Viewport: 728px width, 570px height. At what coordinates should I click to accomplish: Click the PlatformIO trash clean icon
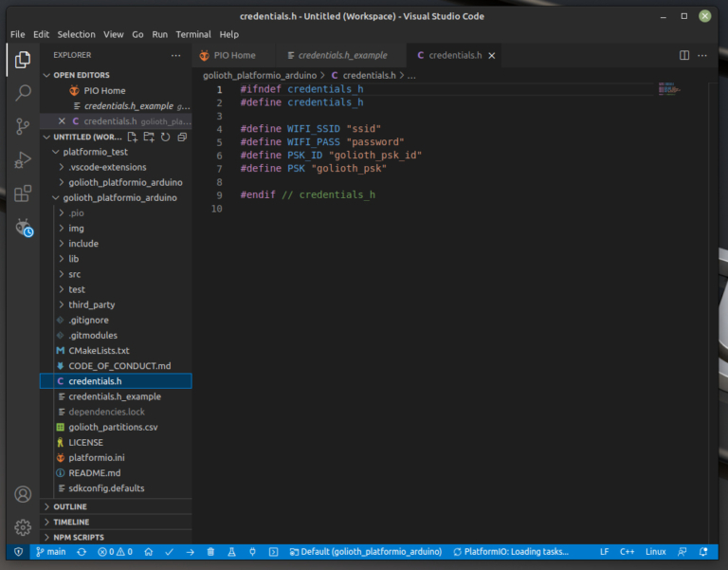[210, 552]
